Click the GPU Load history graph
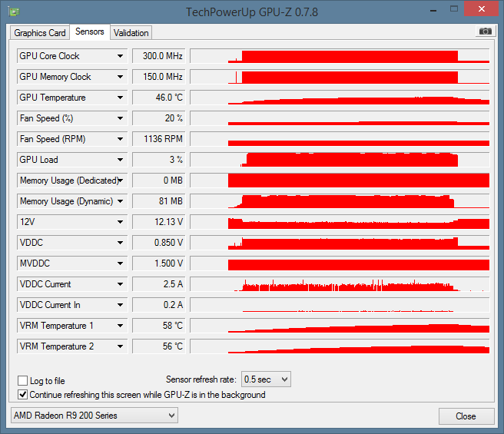The image size is (504, 434). pyautogui.click(x=340, y=160)
